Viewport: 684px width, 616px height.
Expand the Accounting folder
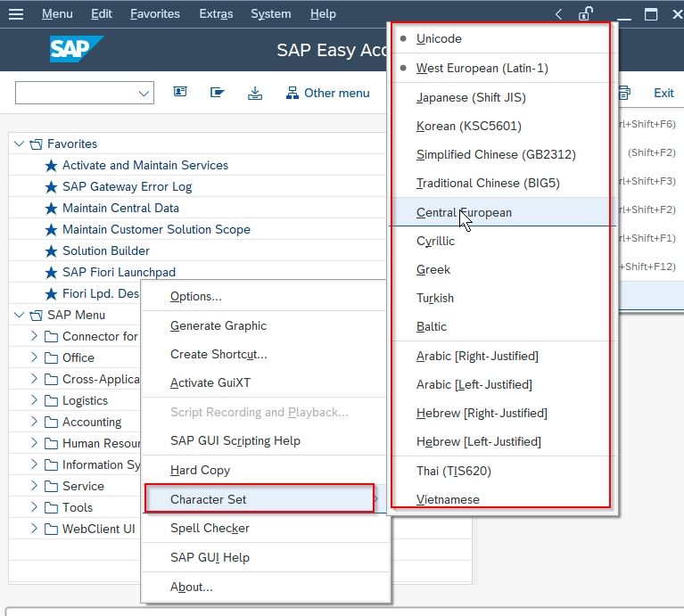click(x=35, y=422)
